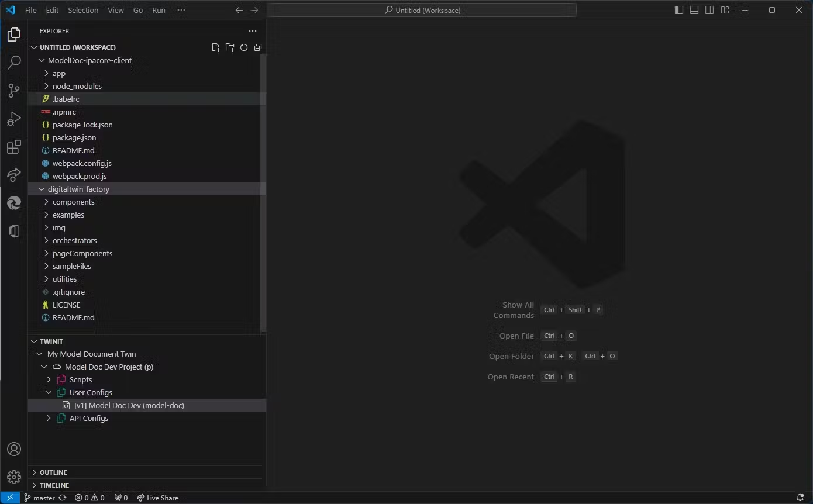The image size is (813, 504).
Task: Expand the orchestrators folder
Action: (46, 240)
